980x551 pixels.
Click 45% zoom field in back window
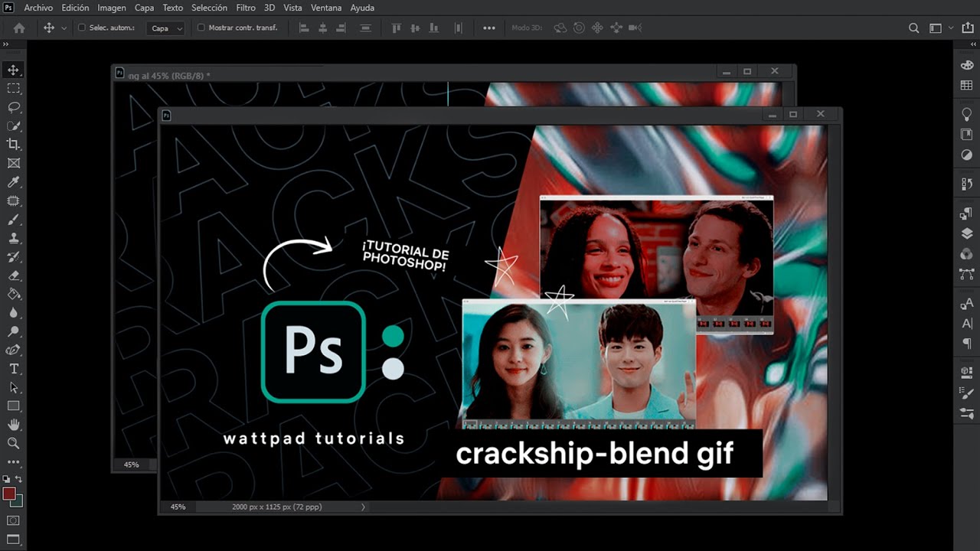click(132, 465)
